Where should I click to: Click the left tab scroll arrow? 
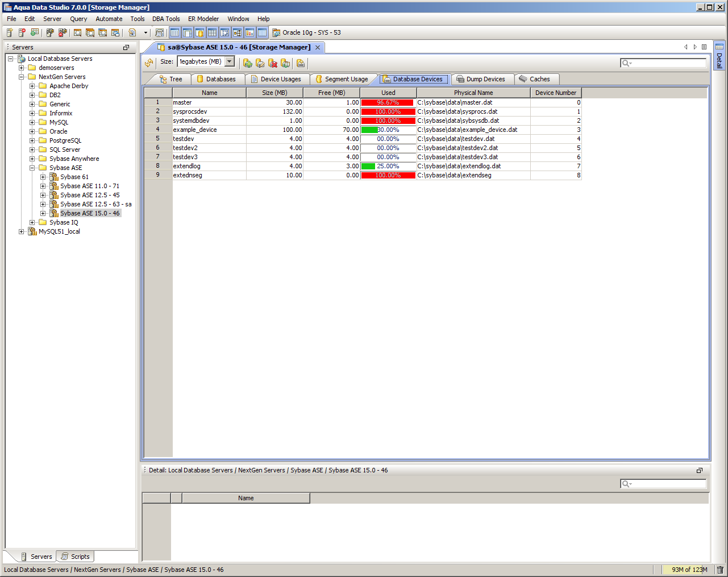point(686,47)
